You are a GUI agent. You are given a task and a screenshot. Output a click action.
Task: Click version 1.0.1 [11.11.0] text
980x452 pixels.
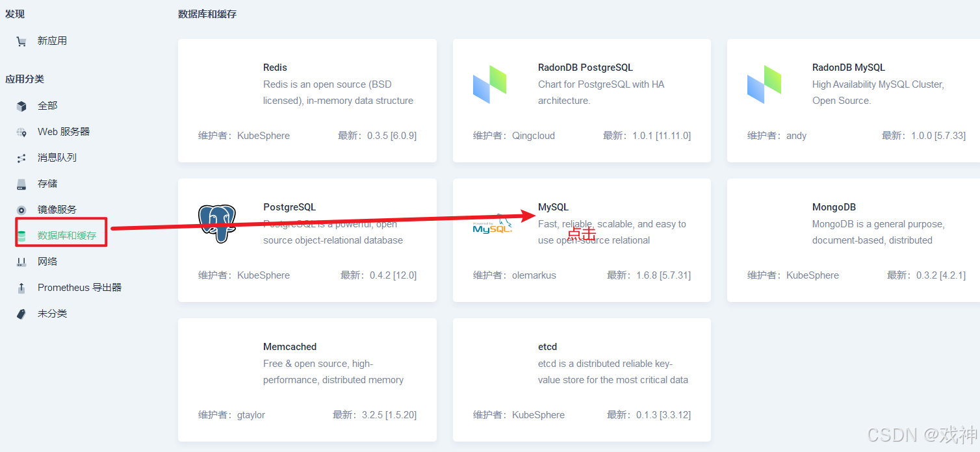click(662, 136)
